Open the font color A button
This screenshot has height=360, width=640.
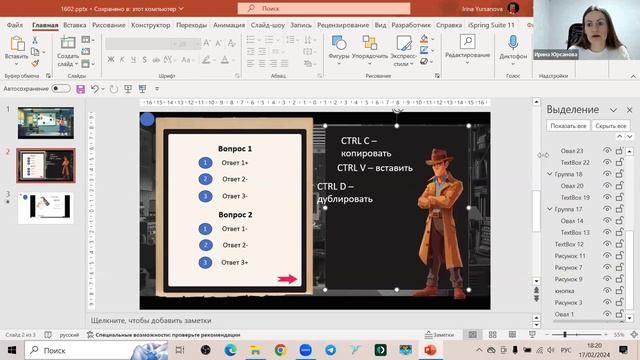pyautogui.click(x=224, y=60)
